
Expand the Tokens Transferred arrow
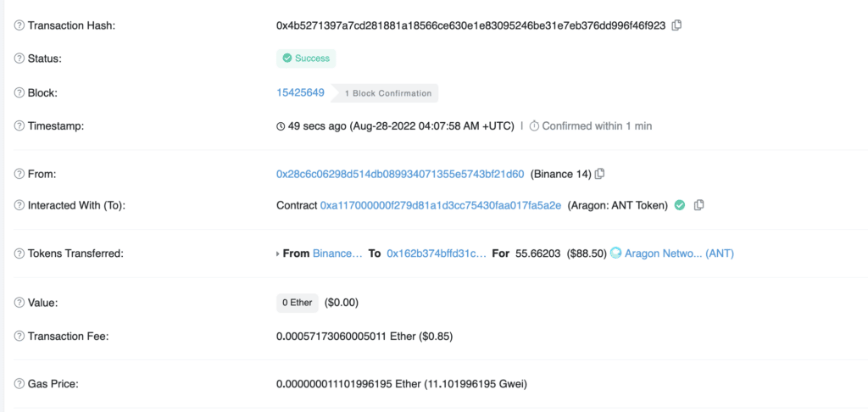tap(278, 253)
